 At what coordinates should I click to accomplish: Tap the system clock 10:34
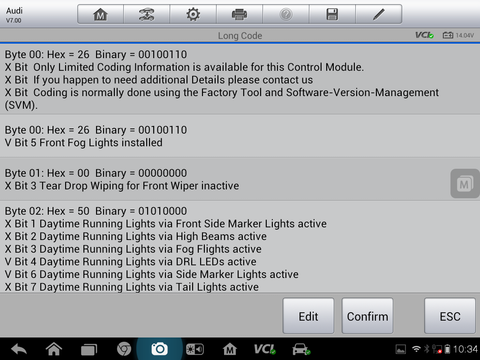(465, 349)
